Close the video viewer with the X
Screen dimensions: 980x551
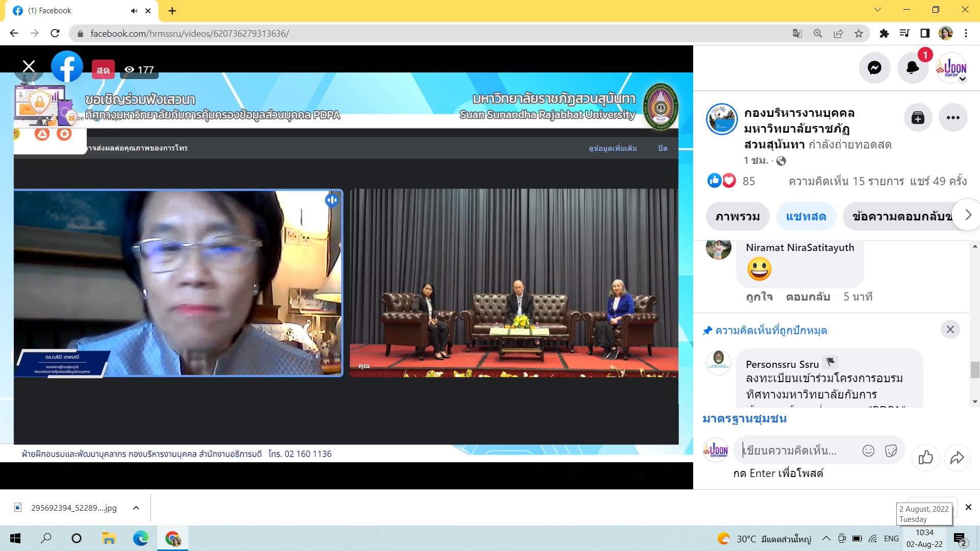point(29,66)
